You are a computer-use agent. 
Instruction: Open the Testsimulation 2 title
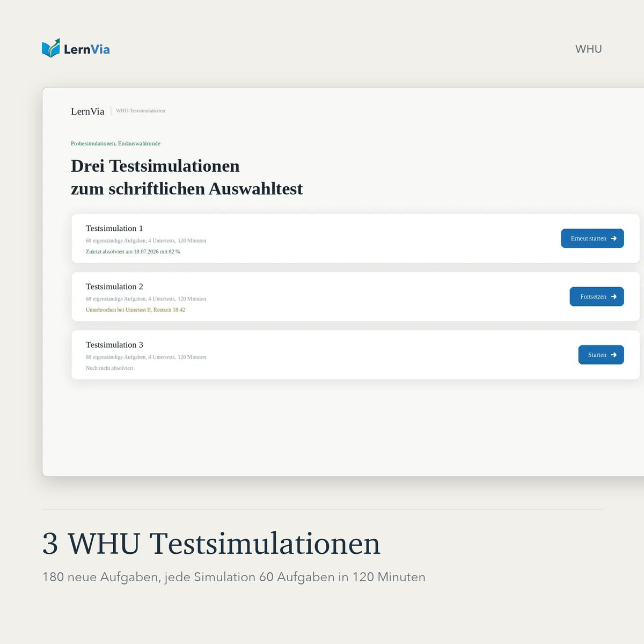pos(114,287)
